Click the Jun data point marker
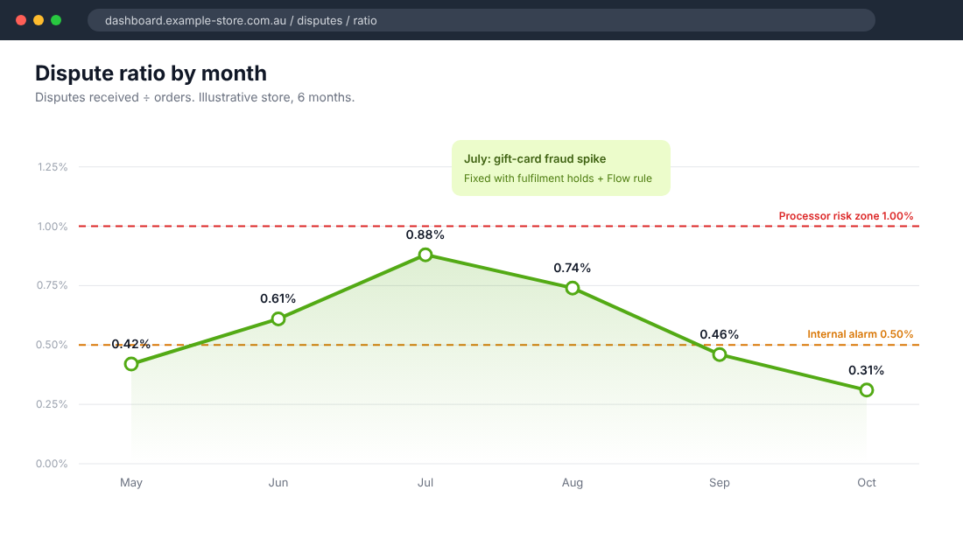This screenshot has height=560, width=963. [278, 318]
